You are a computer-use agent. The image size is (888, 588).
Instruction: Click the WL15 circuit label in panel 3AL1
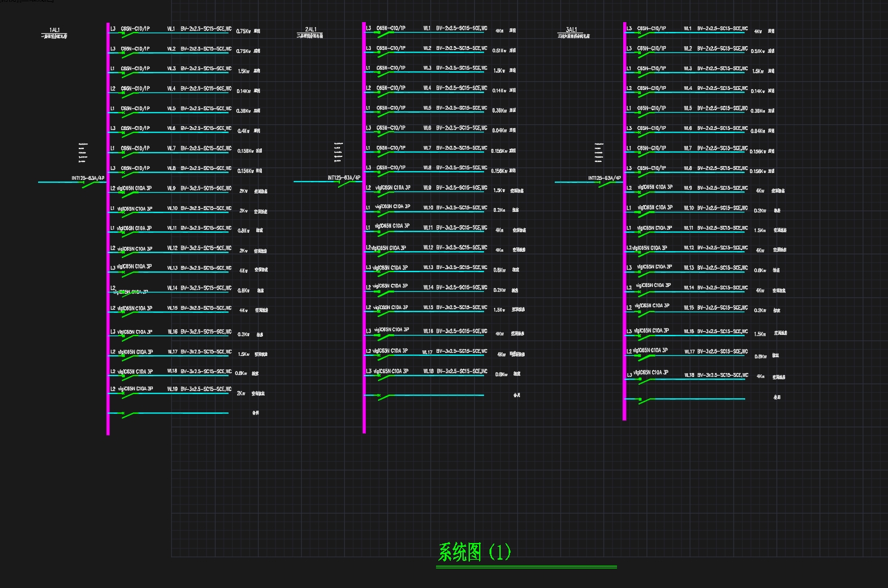(x=689, y=308)
